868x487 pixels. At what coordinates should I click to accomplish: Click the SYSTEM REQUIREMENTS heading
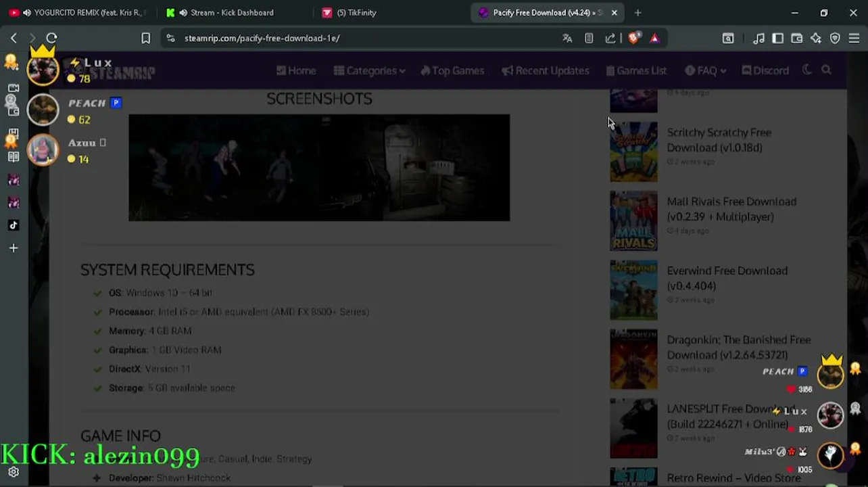168,270
